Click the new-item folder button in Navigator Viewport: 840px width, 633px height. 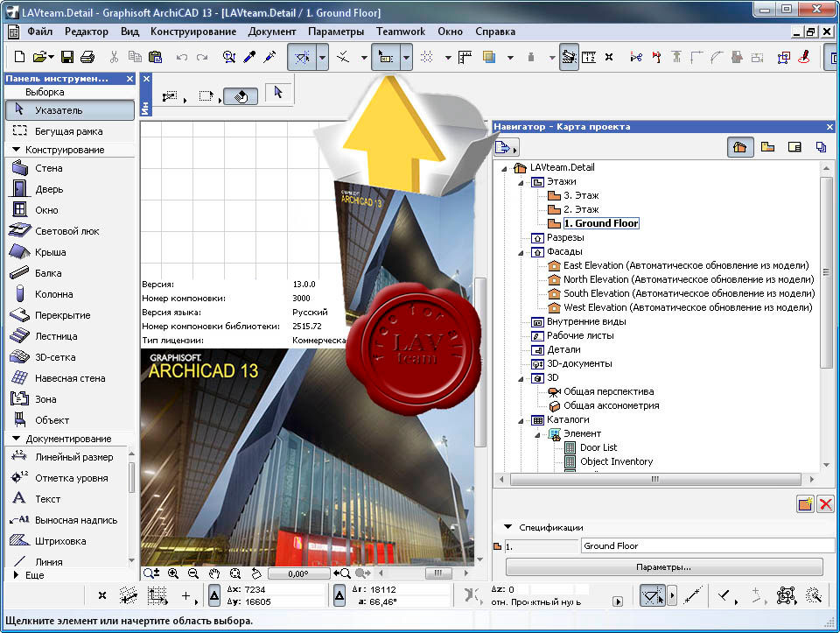pyautogui.click(x=805, y=504)
